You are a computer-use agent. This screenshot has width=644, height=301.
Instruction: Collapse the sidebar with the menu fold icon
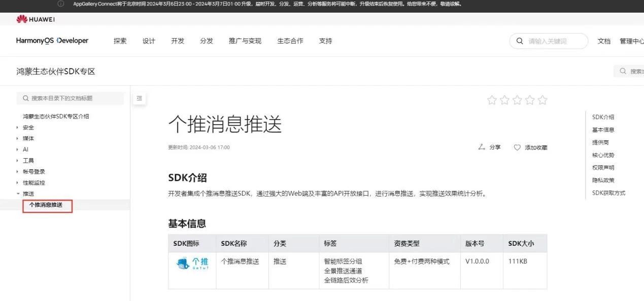140,98
